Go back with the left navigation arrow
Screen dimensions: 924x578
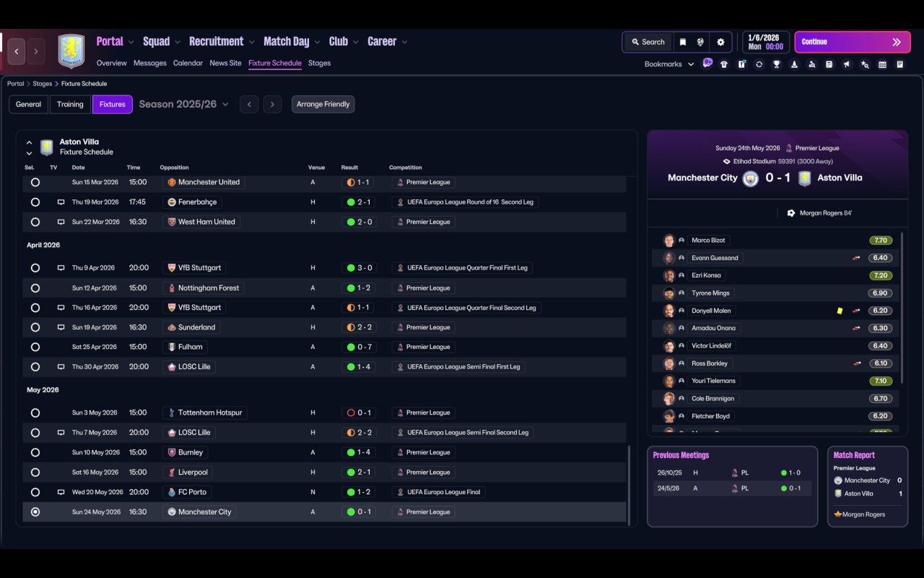pos(17,51)
